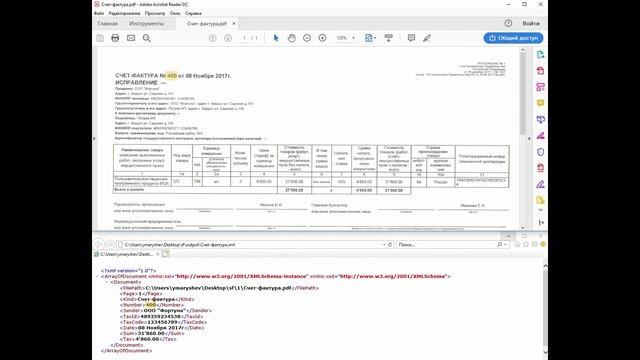Image resolution: width=640 pixels, height=360 pixels.
Task: Zoom in with the plus circle button
Action: coord(322,38)
